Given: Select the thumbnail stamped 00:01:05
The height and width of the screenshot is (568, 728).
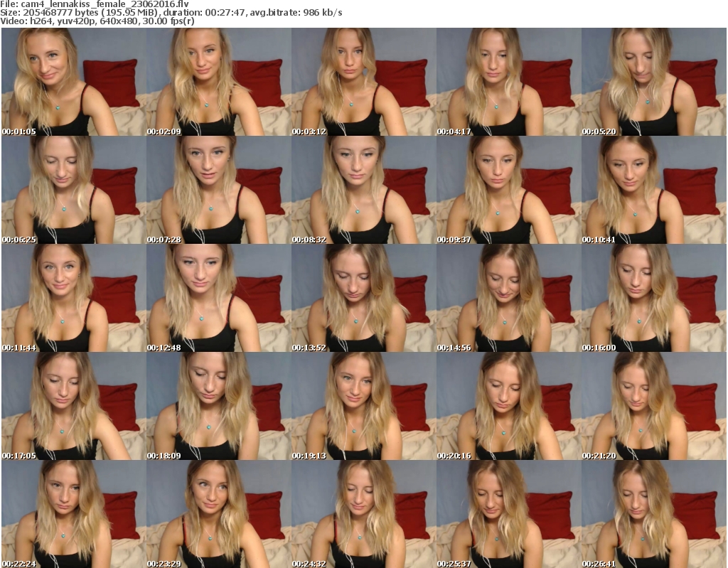Looking at the screenshot, I should (74, 82).
